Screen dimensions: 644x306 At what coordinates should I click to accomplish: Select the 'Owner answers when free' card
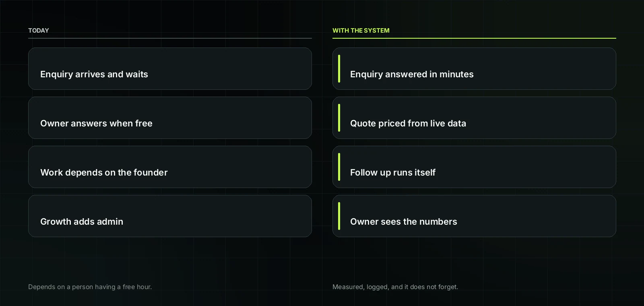pos(170,118)
